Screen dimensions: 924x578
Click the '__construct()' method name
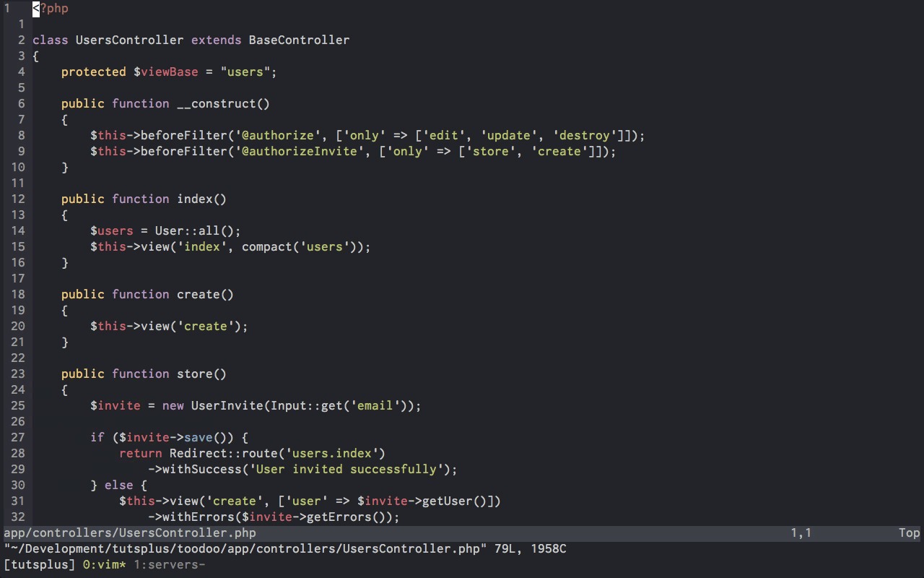(x=224, y=104)
